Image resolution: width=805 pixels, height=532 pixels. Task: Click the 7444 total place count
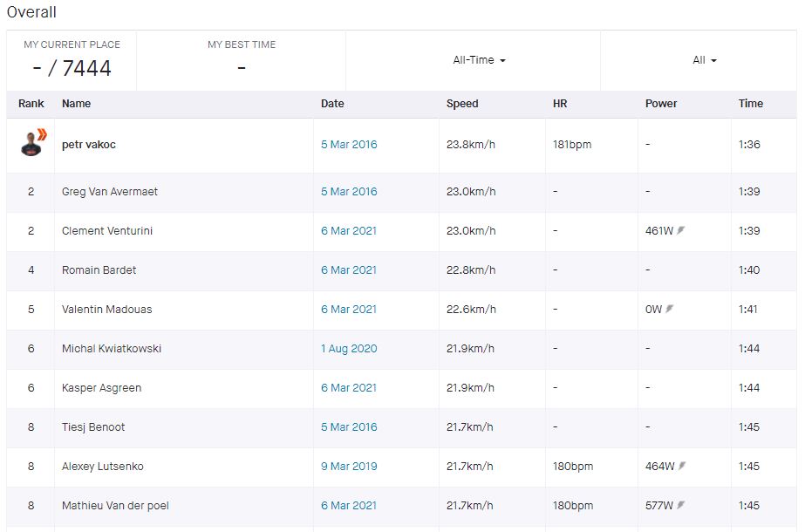pyautogui.click(x=86, y=68)
